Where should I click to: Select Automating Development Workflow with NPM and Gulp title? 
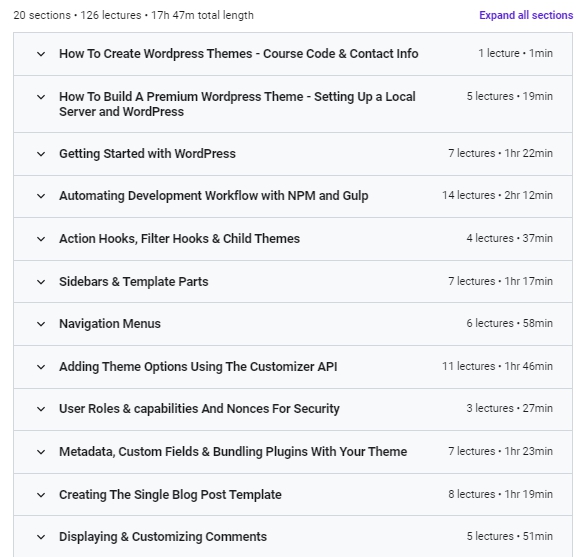(x=213, y=196)
